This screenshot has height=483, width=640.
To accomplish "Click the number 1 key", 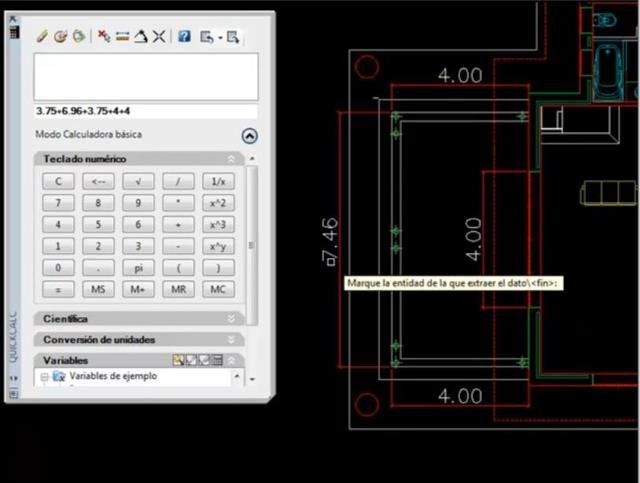I will (58, 246).
